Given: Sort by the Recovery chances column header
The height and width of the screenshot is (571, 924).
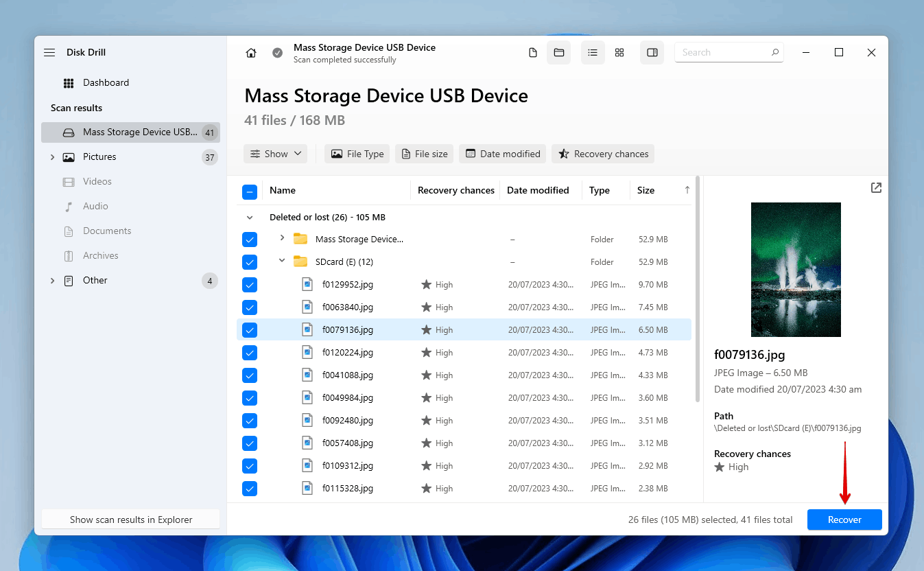Looking at the screenshot, I should [x=456, y=190].
